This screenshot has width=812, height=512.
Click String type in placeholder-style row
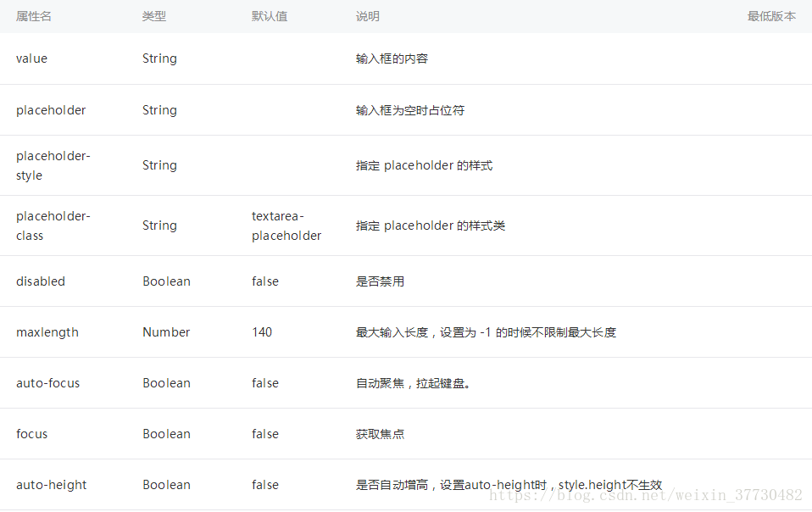159,165
